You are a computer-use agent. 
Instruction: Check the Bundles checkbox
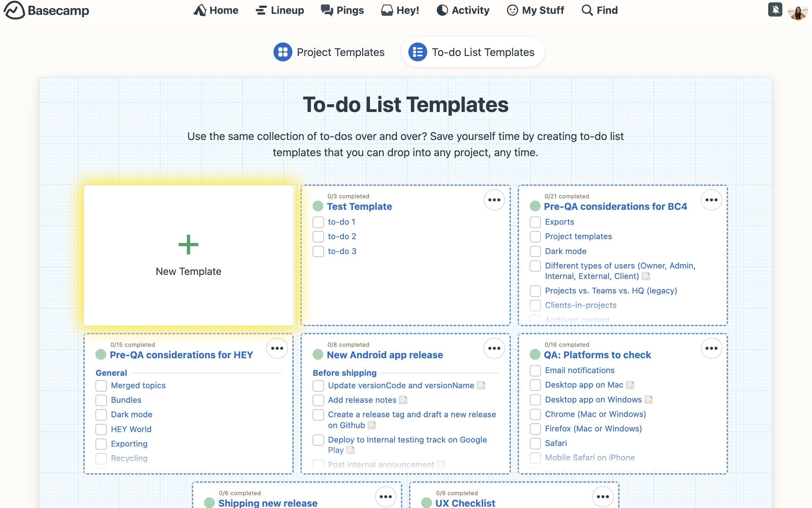(101, 400)
